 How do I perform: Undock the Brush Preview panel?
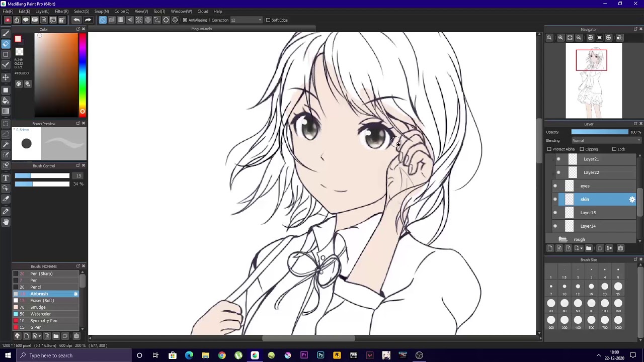(x=78, y=123)
